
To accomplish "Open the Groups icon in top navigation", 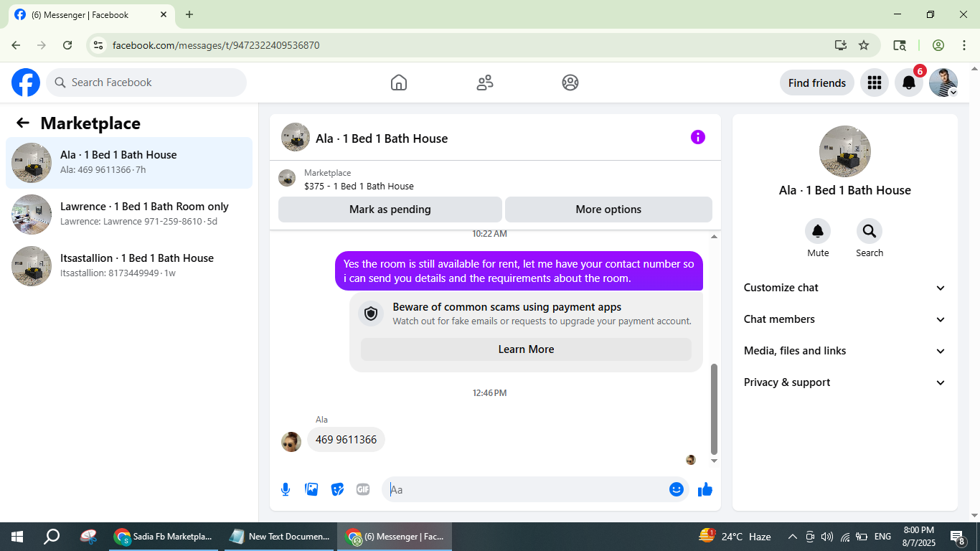I will point(570,83).
